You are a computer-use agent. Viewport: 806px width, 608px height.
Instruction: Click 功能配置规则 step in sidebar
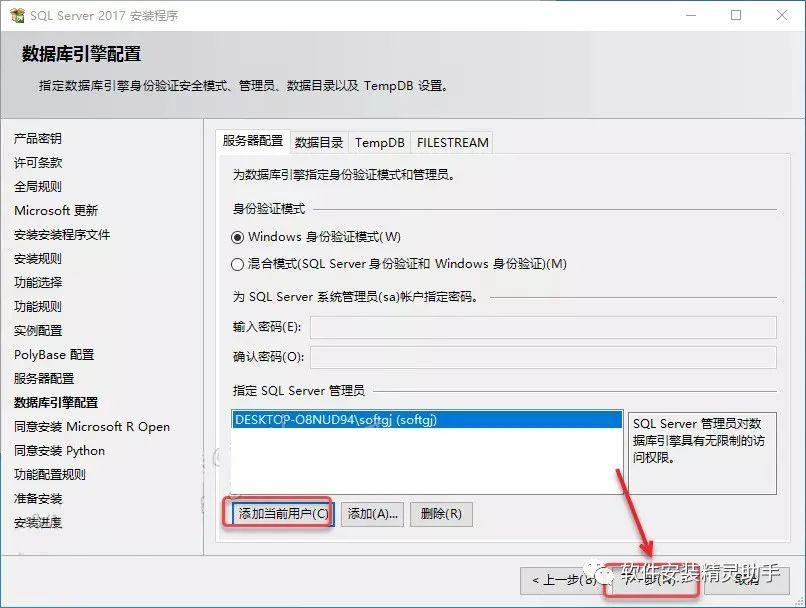[x=50, y=474]
